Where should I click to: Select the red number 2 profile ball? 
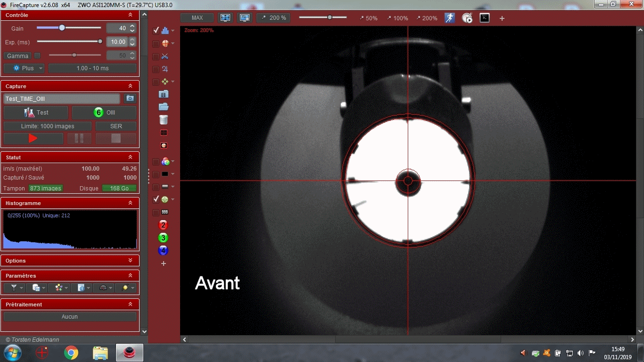tap(164, 225)
